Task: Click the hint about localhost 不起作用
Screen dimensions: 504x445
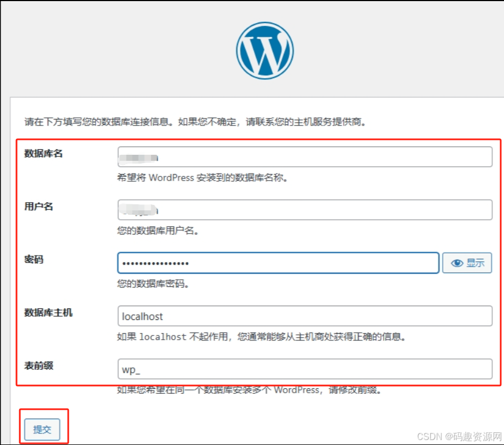Action: [261, 337]
